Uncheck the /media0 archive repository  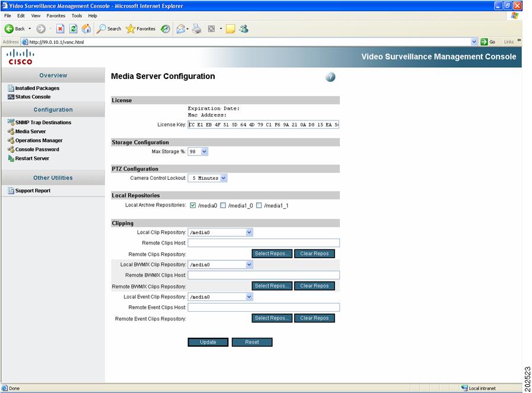click(193, 205)
